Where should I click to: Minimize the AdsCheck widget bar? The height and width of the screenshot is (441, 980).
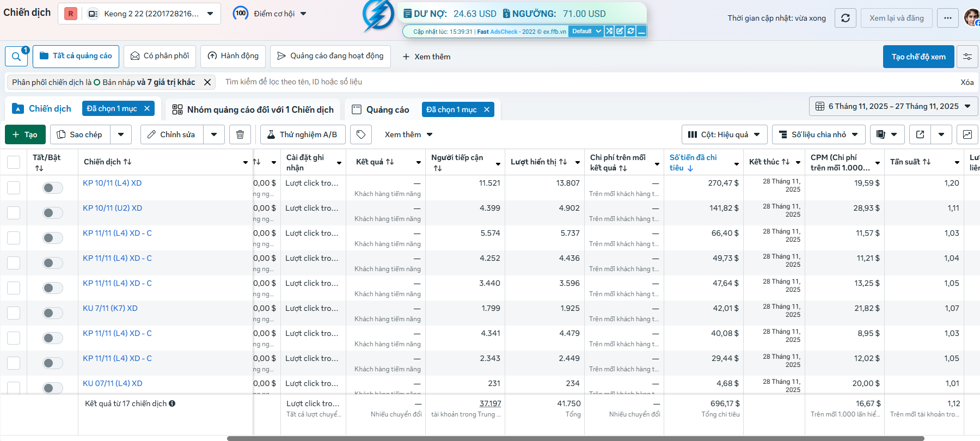tap(641, 31)
